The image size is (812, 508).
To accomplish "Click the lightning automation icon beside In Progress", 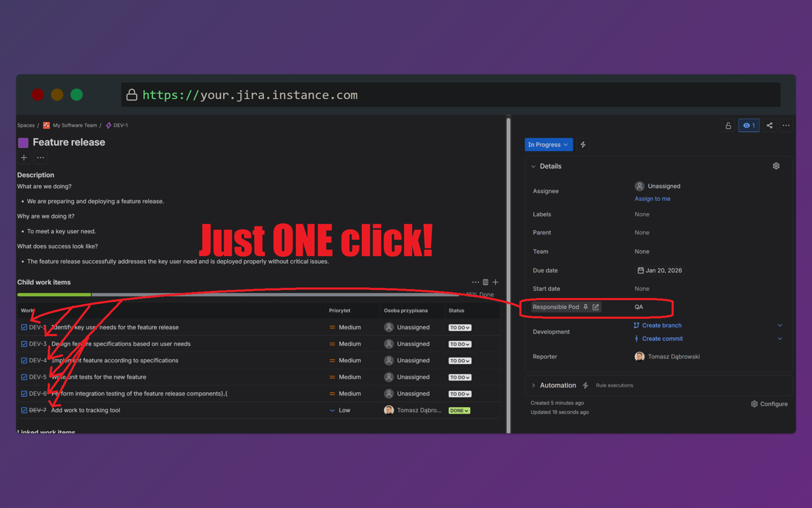I will pos(583,144).
